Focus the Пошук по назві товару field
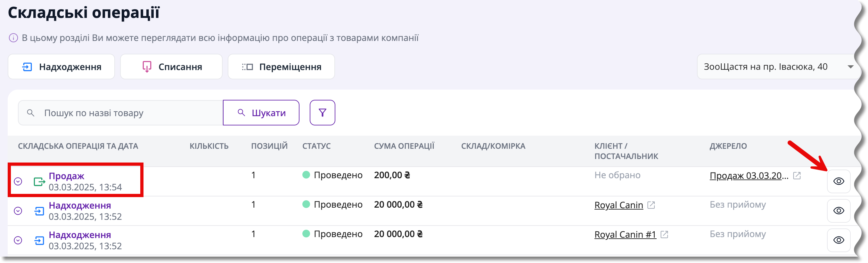The width and height of the screenshot is (868, 263). click(x=121, y=113)
